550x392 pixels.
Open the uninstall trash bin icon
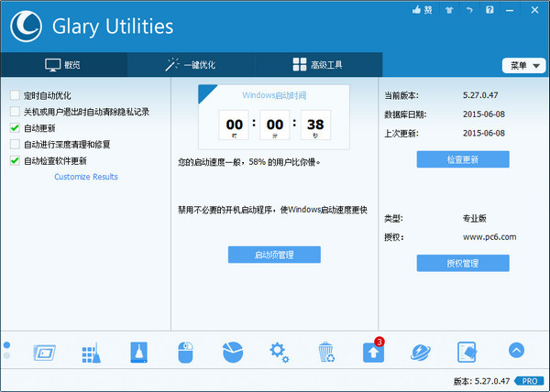326,353
